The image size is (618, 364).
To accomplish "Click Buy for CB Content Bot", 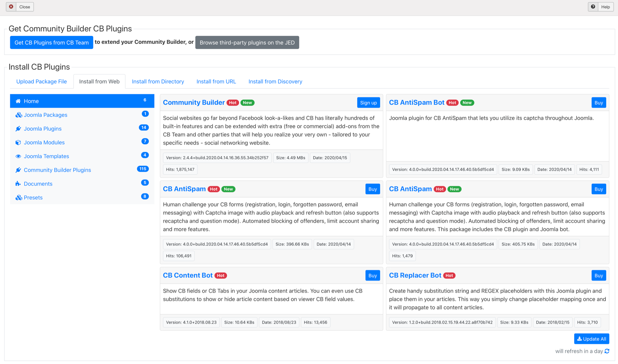I will pos(372,276).
